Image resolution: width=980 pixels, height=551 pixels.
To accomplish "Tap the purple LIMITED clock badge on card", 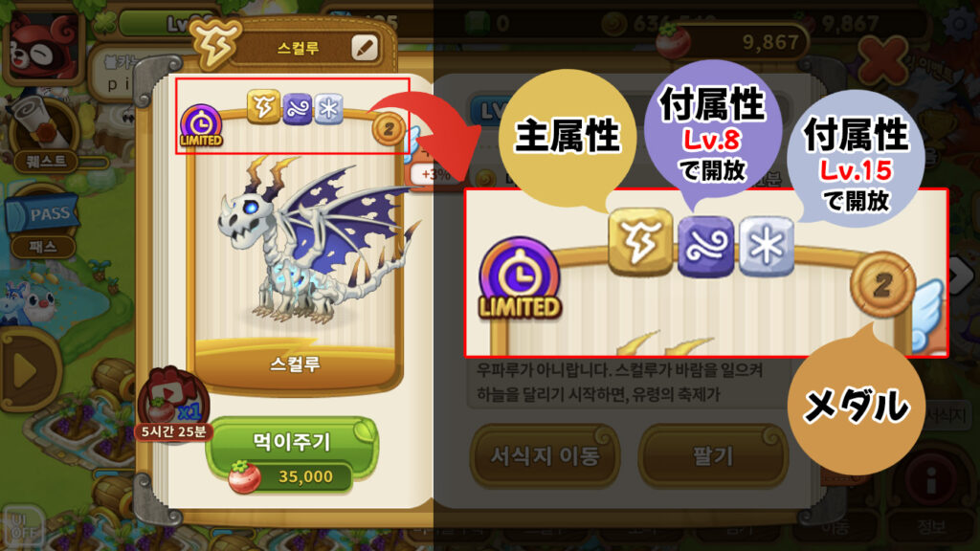I will point(201,125).
